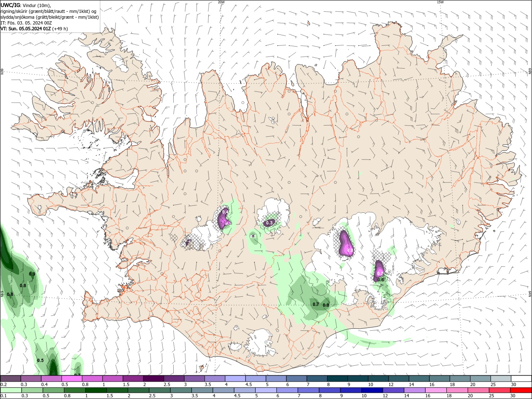Click the 0.9 precipitation value off the west coast

coord(32,274)
